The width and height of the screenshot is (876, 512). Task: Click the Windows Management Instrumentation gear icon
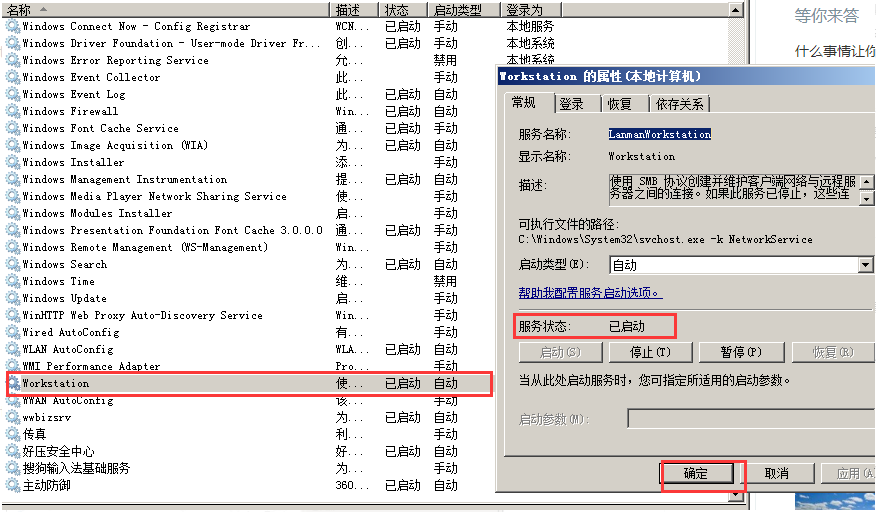point(12,179)
